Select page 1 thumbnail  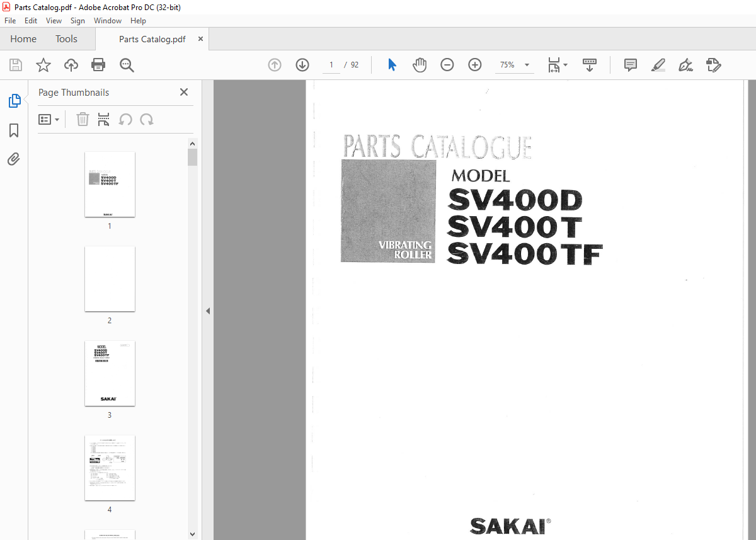pos(110,184)
